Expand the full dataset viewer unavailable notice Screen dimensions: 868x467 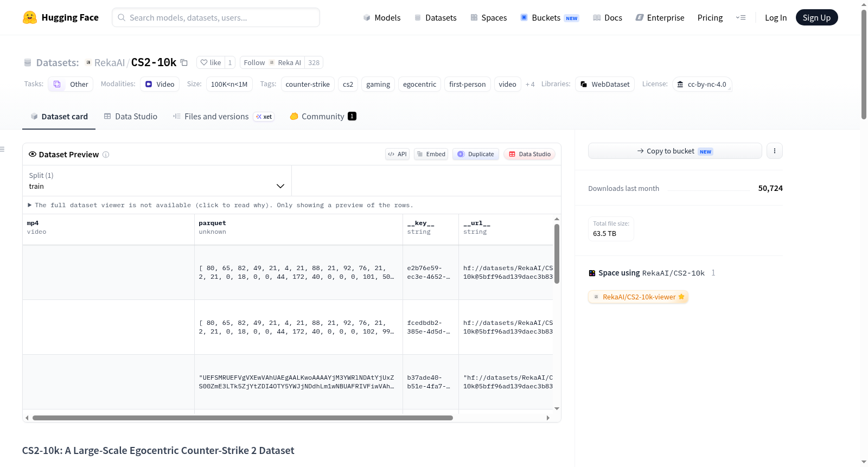click(x=220, y=205)
